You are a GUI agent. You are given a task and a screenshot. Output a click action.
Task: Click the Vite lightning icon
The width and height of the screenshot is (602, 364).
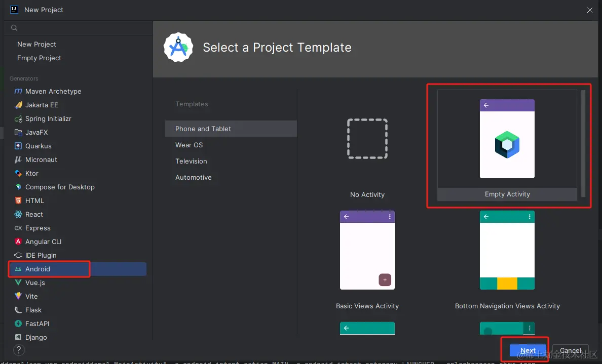tap(18, 296)
